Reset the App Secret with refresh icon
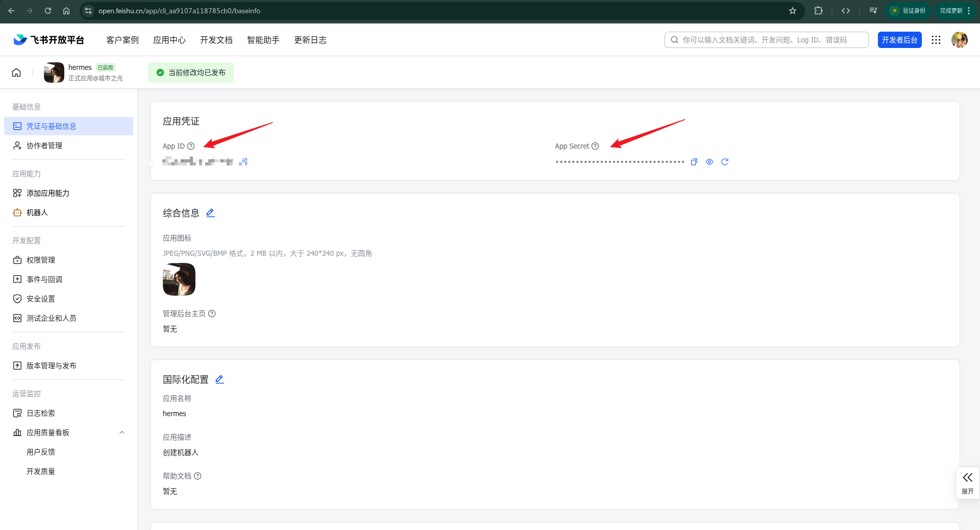Image resolution: width=980 pixels, height=530 pixels. [725, 162]
